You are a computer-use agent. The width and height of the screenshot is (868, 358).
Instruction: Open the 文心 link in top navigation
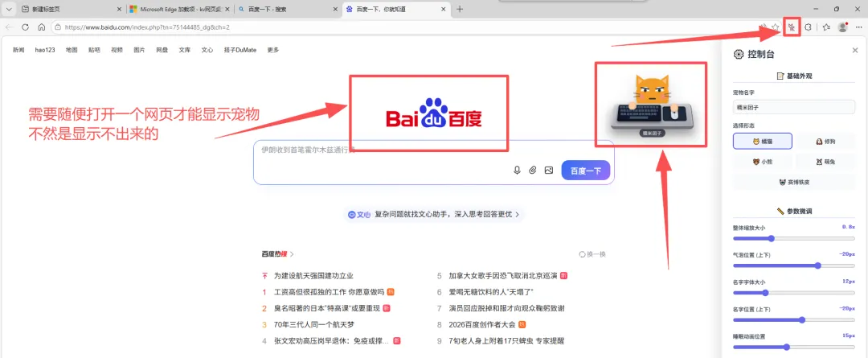[207, 50]
